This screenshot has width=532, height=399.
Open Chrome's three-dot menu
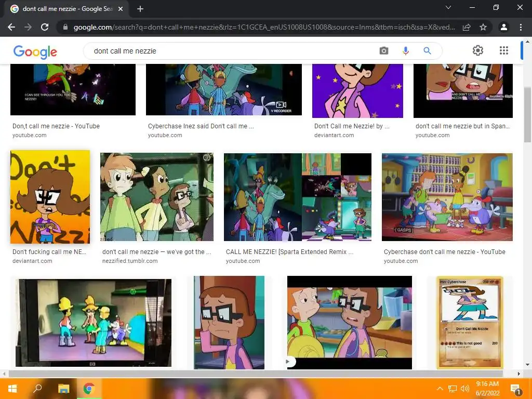(521, 27)
